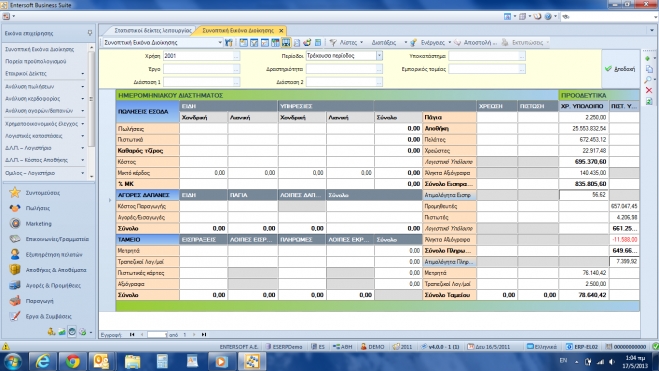Viewport: 659px width, 371px height.
Task: Open the Marketing module target icon
Action: pos(15,224)
